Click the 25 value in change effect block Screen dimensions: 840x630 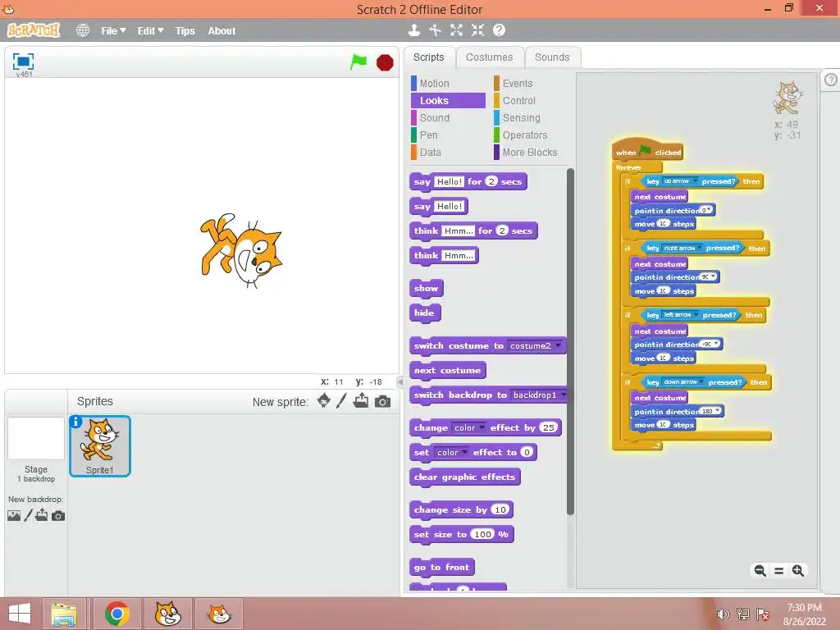click(x=549, y=427)
